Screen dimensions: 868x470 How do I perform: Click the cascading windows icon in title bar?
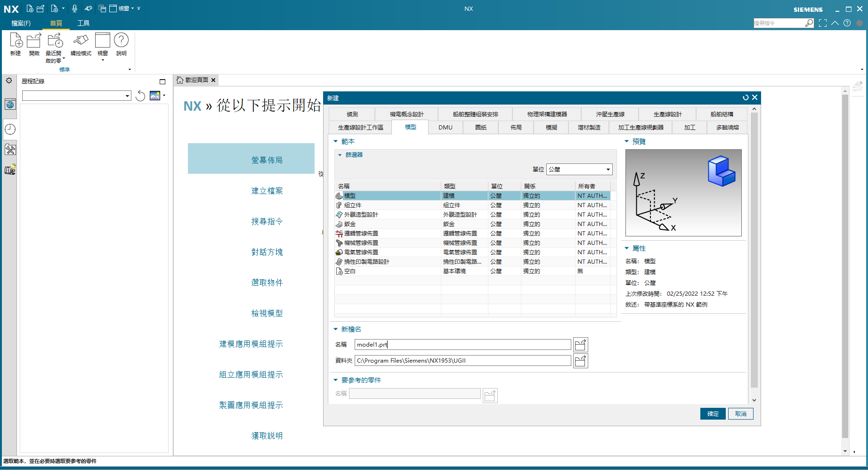point(102,8)
